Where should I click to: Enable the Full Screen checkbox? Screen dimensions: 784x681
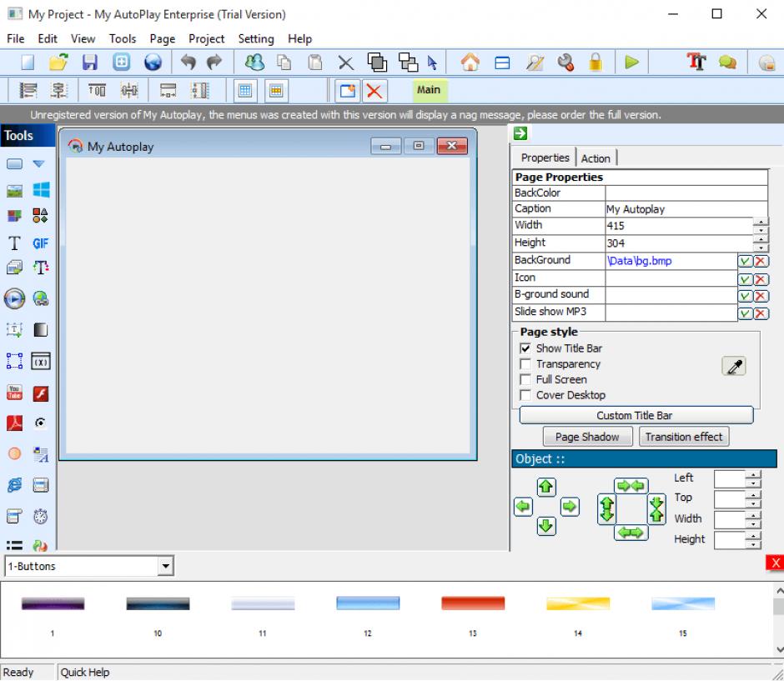(x=525, y=380)
